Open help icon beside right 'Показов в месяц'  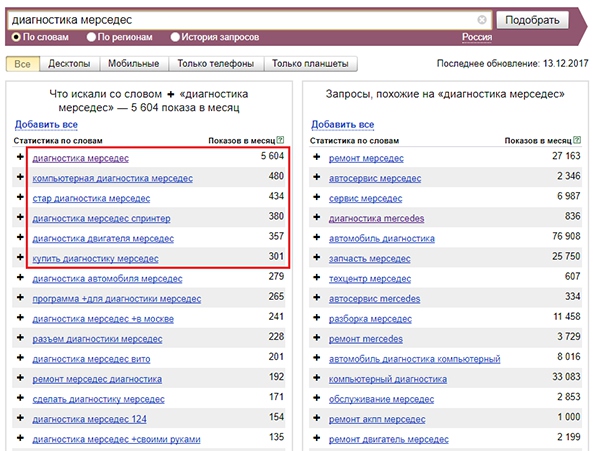tap(577, 140)
